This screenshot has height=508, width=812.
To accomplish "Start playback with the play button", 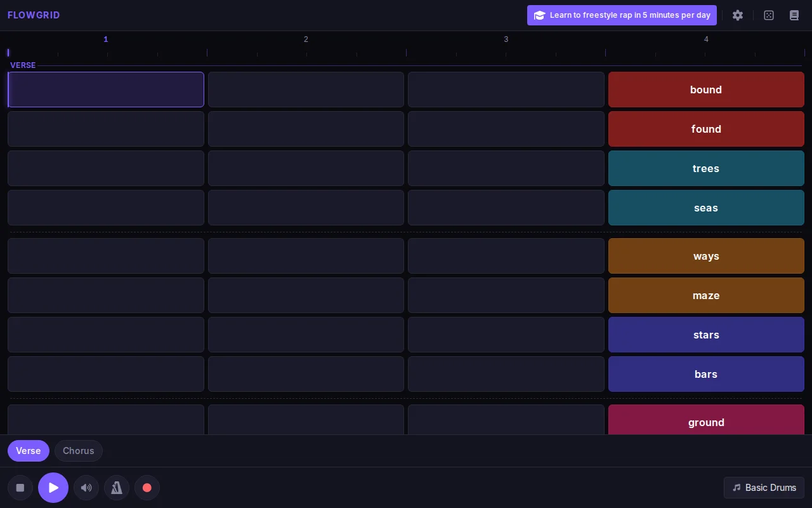I will coord(53,488).
